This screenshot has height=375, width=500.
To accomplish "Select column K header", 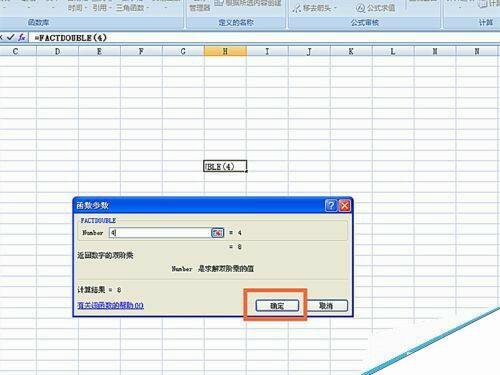I will (351, 51).
